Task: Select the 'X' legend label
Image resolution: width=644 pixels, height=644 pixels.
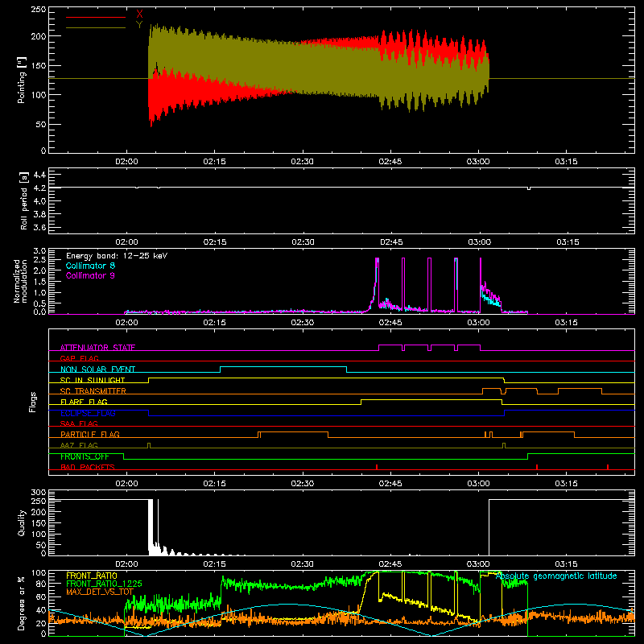Action: coord(139,14)
